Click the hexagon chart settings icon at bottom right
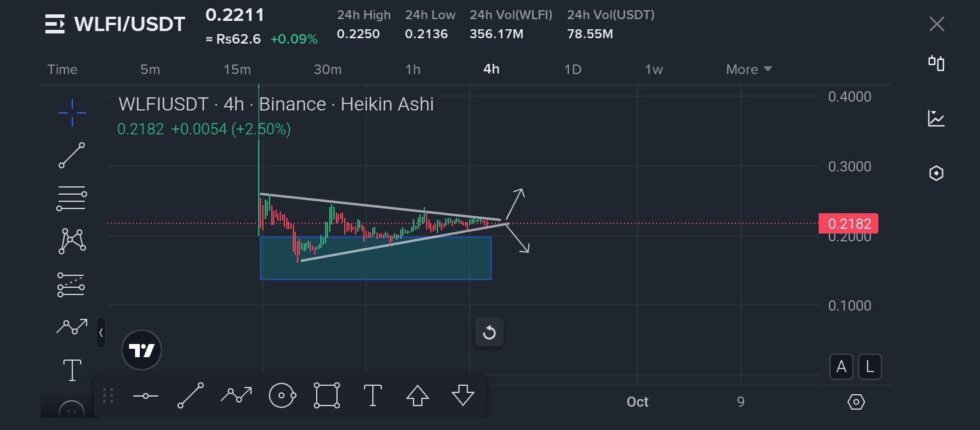Viewport: 980px width, 430px height. (856, 402)
